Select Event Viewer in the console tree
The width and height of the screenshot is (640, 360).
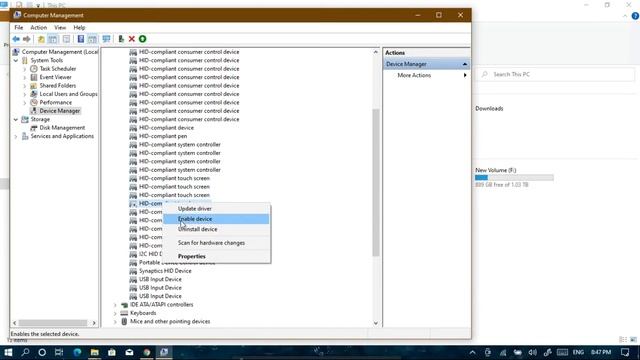[55, 77]
